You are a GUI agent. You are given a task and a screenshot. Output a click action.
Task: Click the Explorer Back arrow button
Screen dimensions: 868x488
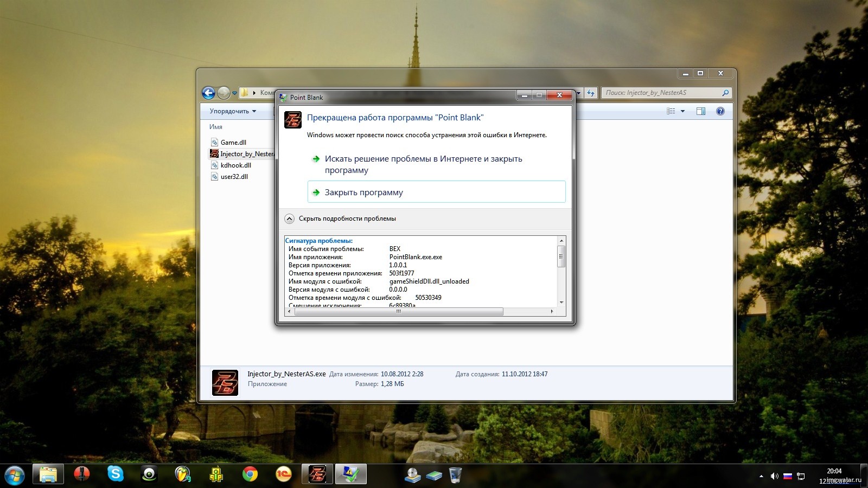(208, 93)
